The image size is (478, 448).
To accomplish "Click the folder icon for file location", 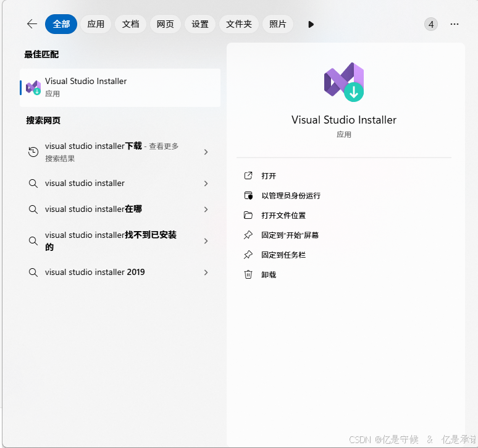I will (x=248, y=215).
